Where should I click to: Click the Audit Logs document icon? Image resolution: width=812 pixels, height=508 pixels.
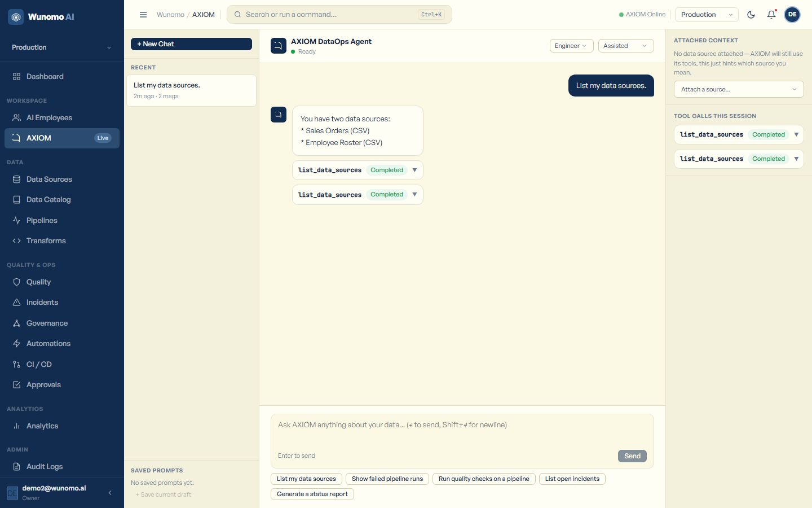pyautogui.click(x=16, y=467)
